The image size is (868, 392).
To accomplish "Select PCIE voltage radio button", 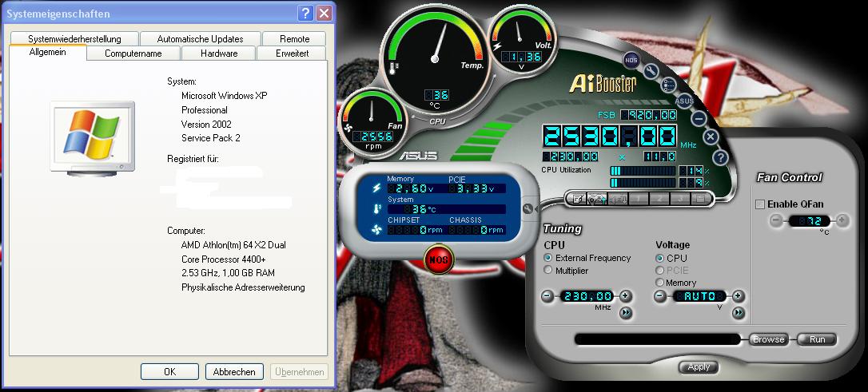I will pos(659,271).
